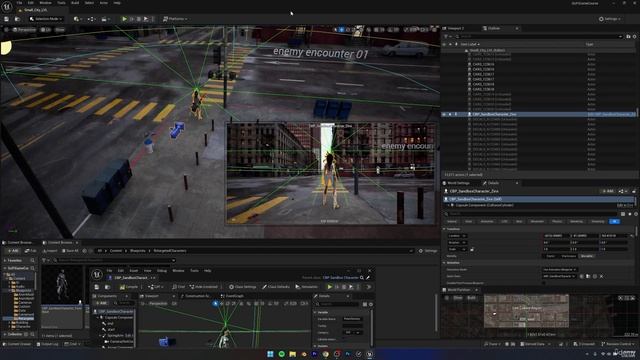Viewport: 640px width, 360px height.
Task: Open the viewport Perspective view dropdown
Action: 24,30
